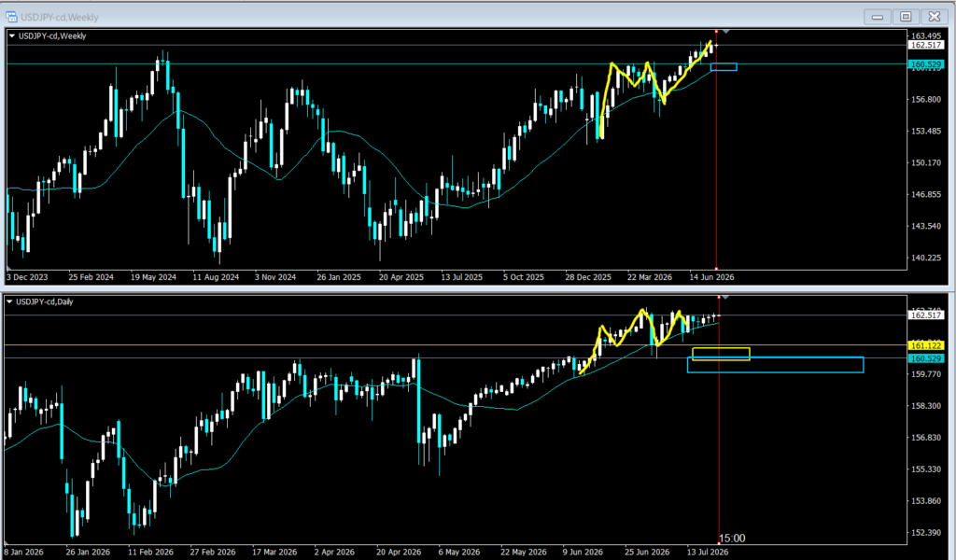
Task: Click the 27 Feb 2026 date label
Action: (212, 553)
